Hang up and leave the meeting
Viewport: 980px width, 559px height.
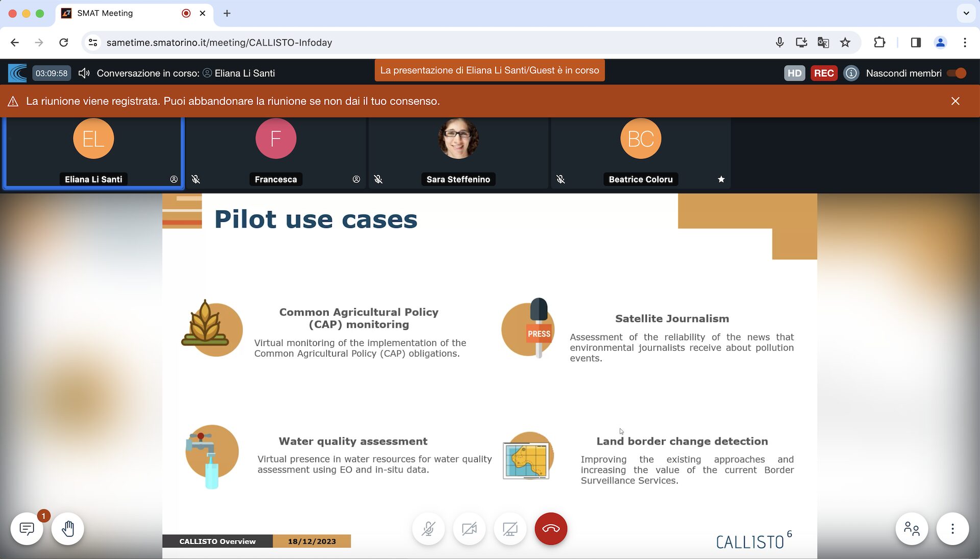tap(551, 529)
